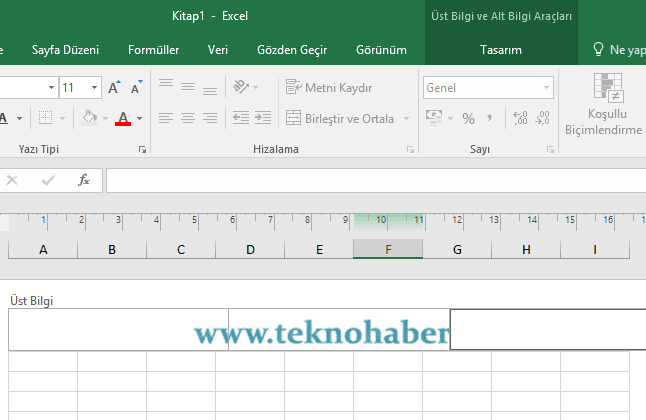Switch to the Sayfa Düzeni tab
The width and height of the screenshot is (646, 420).
(x=65, y=50)
